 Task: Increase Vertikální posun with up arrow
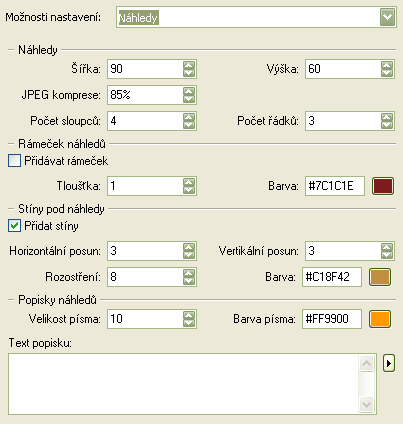[387, 247]
